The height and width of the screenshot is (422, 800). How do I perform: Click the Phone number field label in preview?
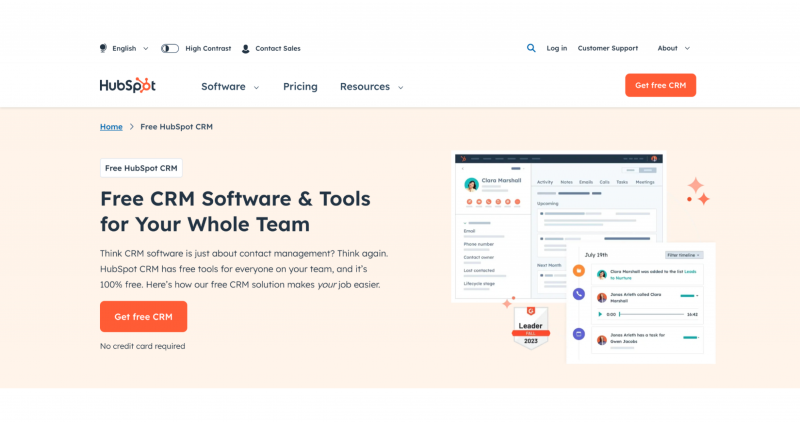(479, 244)
